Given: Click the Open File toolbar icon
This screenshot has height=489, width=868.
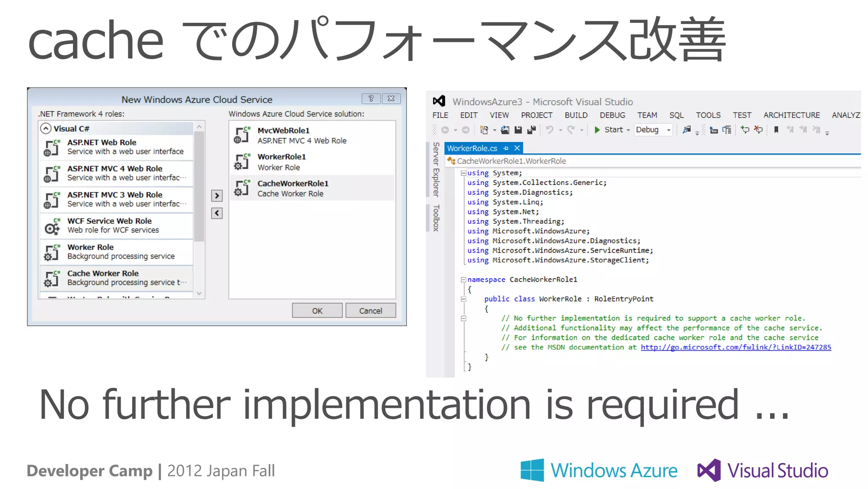Looking at the screenshot, I should tap(505, 130).
